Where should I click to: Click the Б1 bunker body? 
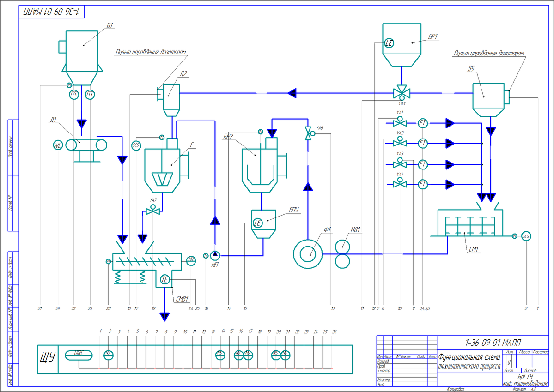pos(82,51)
